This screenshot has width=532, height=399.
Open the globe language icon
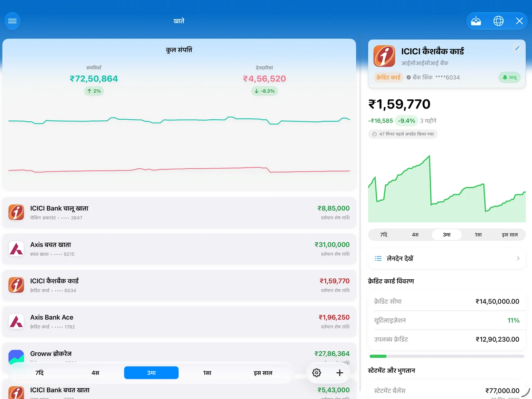tap(498, 21)
